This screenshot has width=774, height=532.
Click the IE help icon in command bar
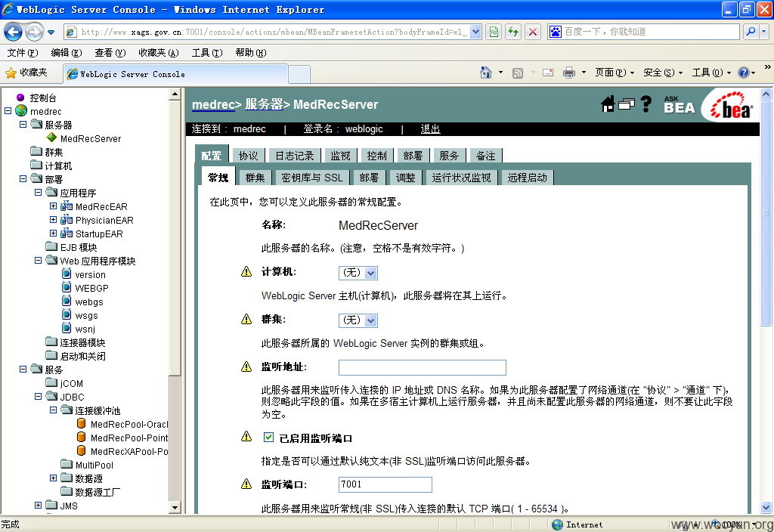point(744,73)
